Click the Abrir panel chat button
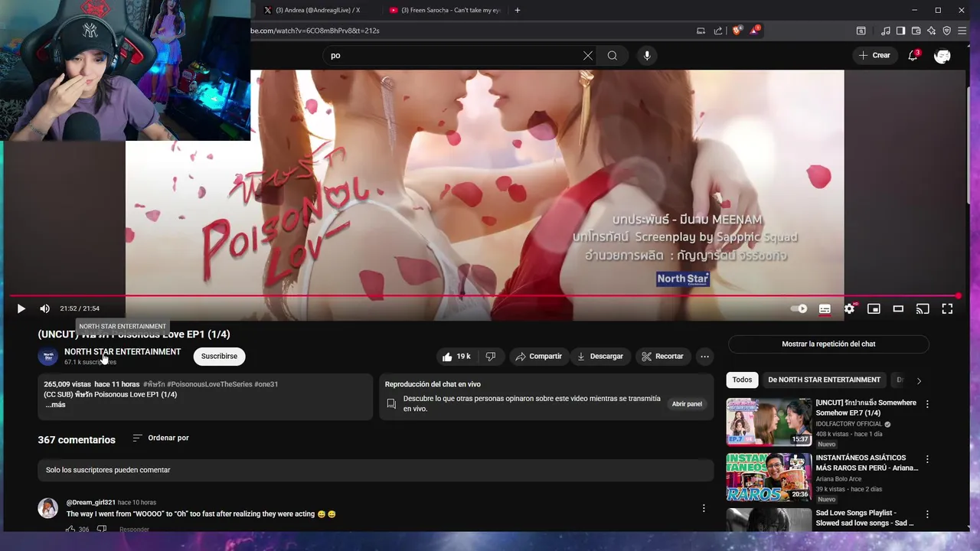This screenshot has height=551, width=980. click(687, 404)
